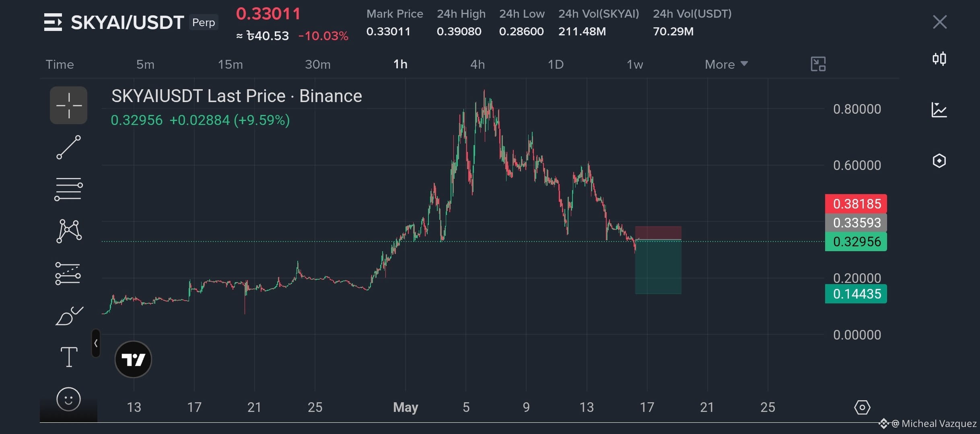Select the 5m timeframe
The height and width of the screenshot is (434, 980).
coord(145,64)
